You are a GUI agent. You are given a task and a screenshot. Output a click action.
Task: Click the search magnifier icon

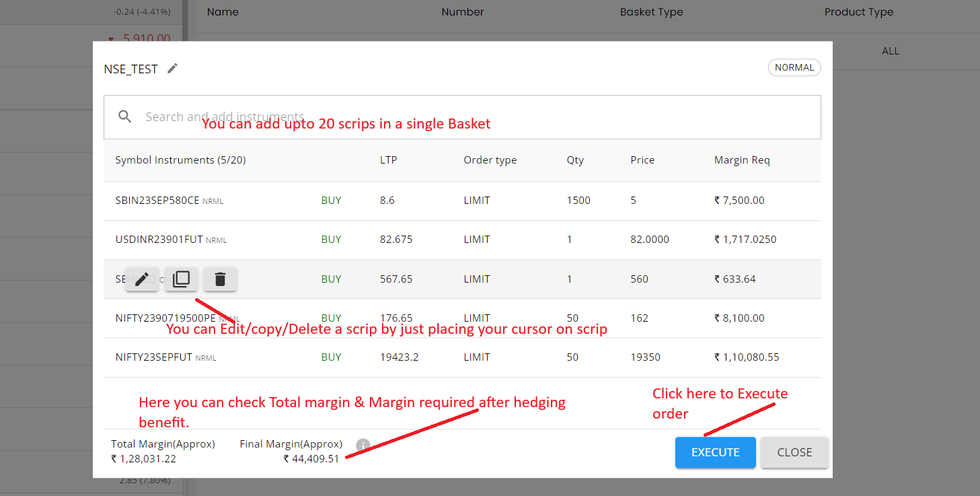click(x=124, y=116)
